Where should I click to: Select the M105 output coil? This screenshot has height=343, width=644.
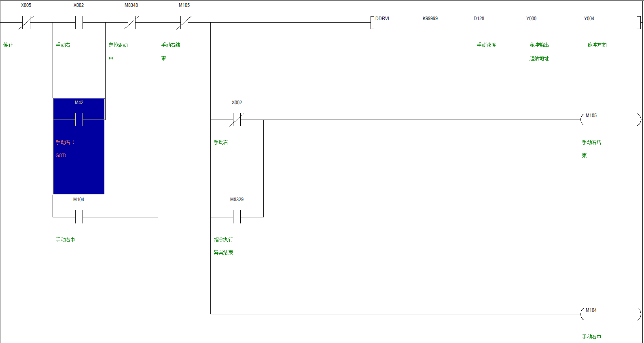(x=610, y=120)
